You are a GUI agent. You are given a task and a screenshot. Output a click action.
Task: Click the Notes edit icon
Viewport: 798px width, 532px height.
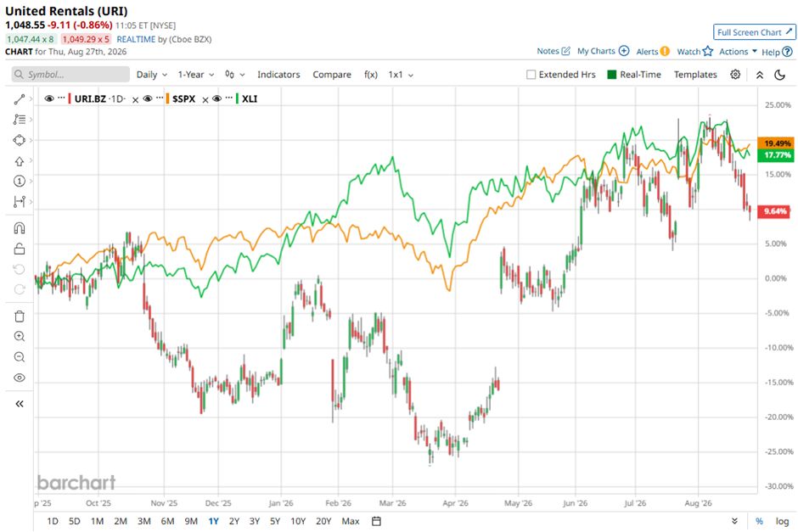(x=565, y=51)
